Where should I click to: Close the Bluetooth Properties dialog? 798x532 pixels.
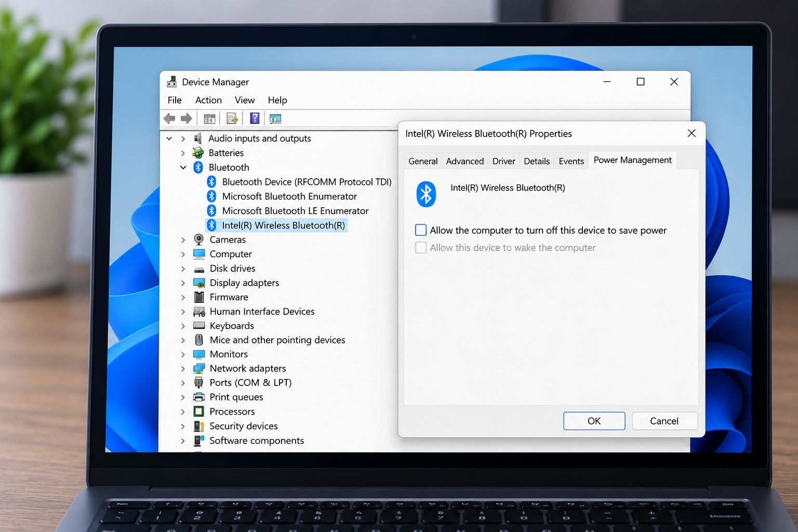[x=691, y=134]
